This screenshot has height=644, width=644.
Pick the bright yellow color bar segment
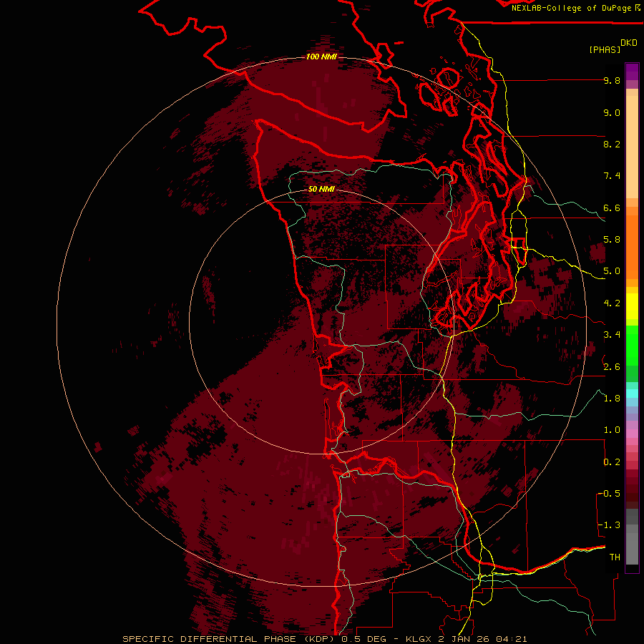(x=632, y=306)
